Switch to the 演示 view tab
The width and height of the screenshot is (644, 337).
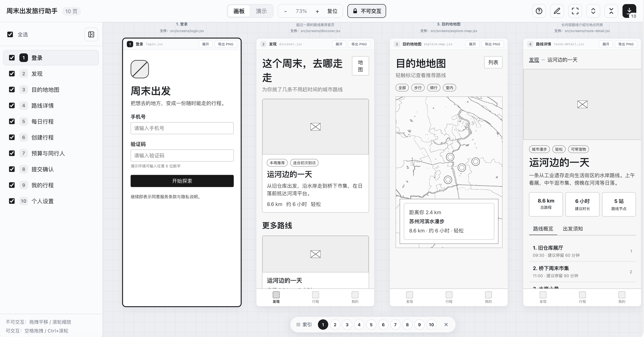261,11
